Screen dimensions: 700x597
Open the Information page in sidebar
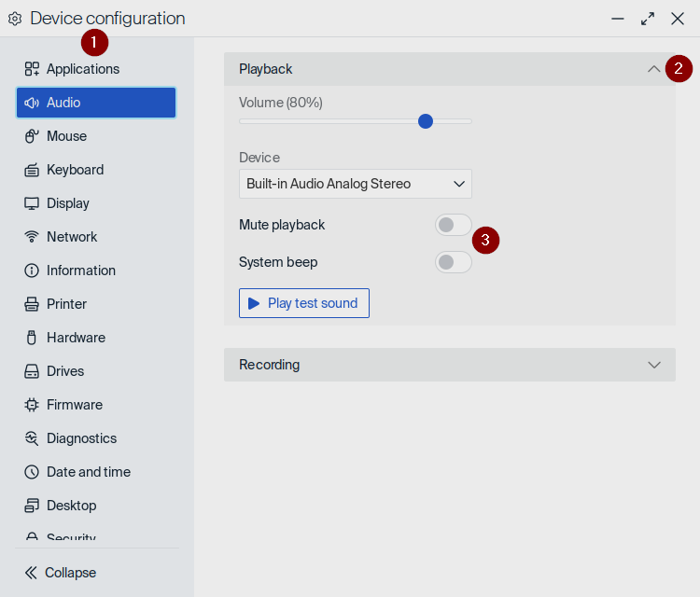pos(81,271)
